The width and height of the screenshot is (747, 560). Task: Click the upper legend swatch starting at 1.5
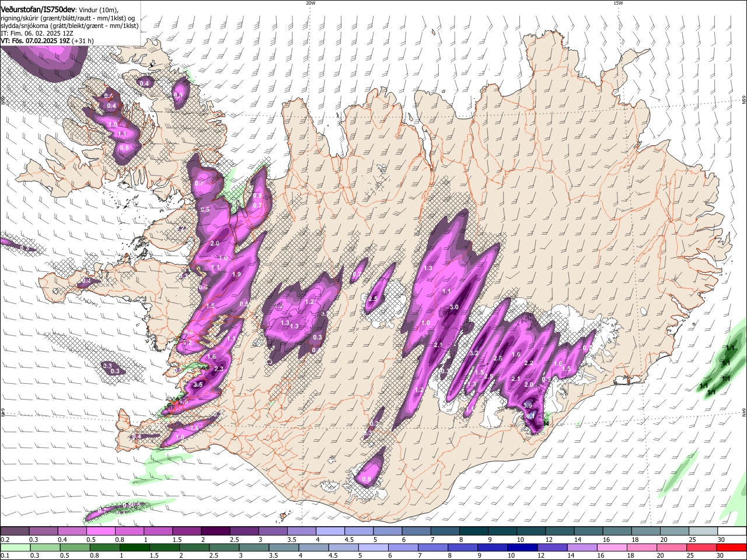pos(186,531)
